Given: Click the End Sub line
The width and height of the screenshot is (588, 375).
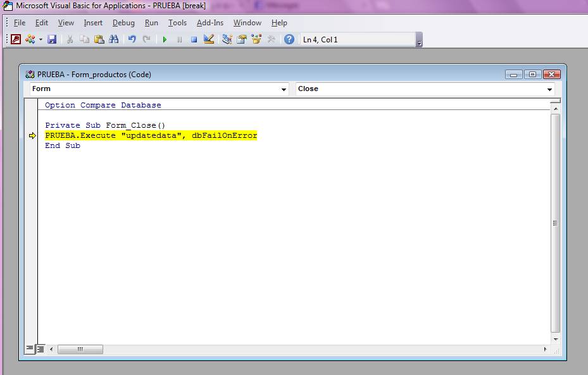Looking at the screenshot, I should pyautogui.click(x=63, y=145).
